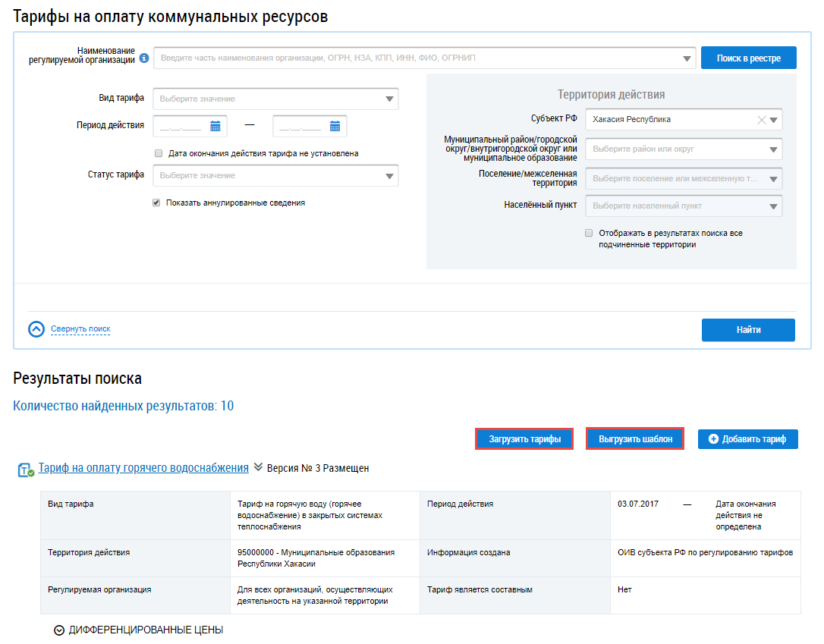Viewport: 824px width, 644px height.
Task: Open the end date calendar picker
Action: click(x=335, y=126)
